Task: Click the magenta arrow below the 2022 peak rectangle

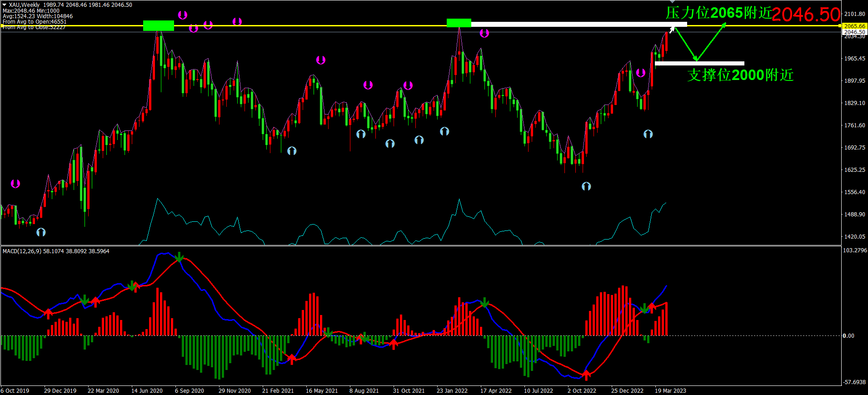Action: click(484, 33)
